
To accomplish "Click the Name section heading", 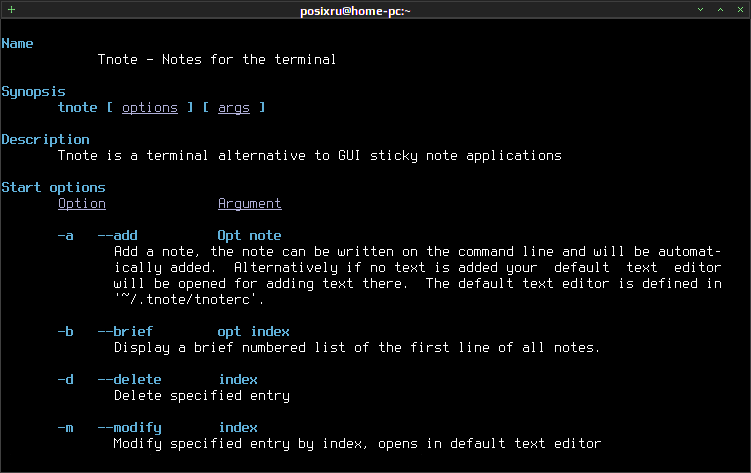I will click(x=17, y=44).
